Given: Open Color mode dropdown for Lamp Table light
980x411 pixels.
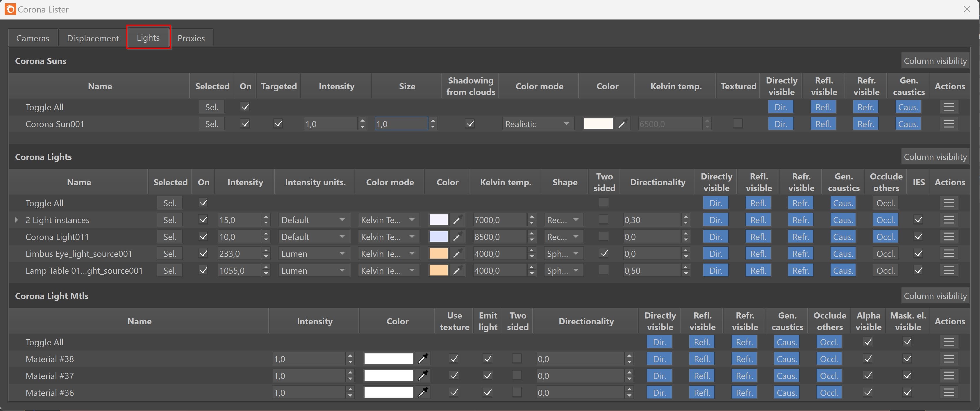Looking at the screenshot, I should (x=388, y=270).
